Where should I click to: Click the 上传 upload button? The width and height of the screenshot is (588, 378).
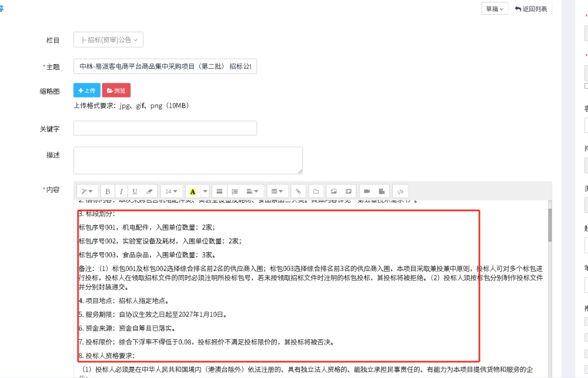(87, 91)
